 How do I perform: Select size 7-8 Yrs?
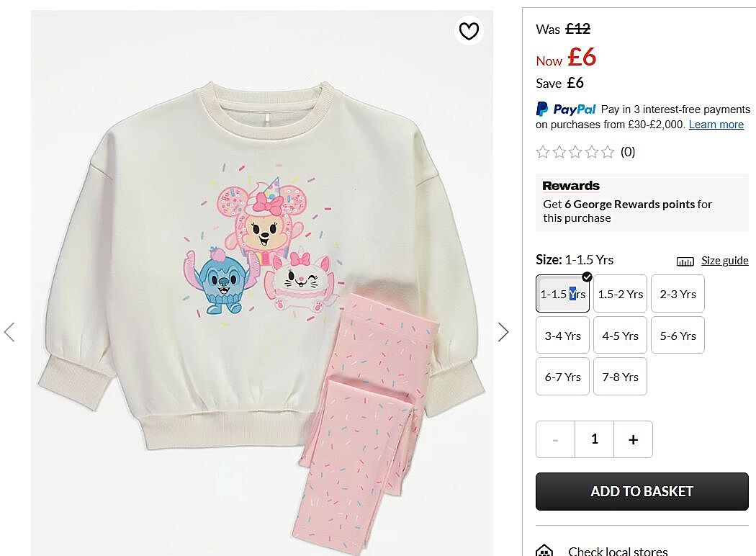point(620,377)
